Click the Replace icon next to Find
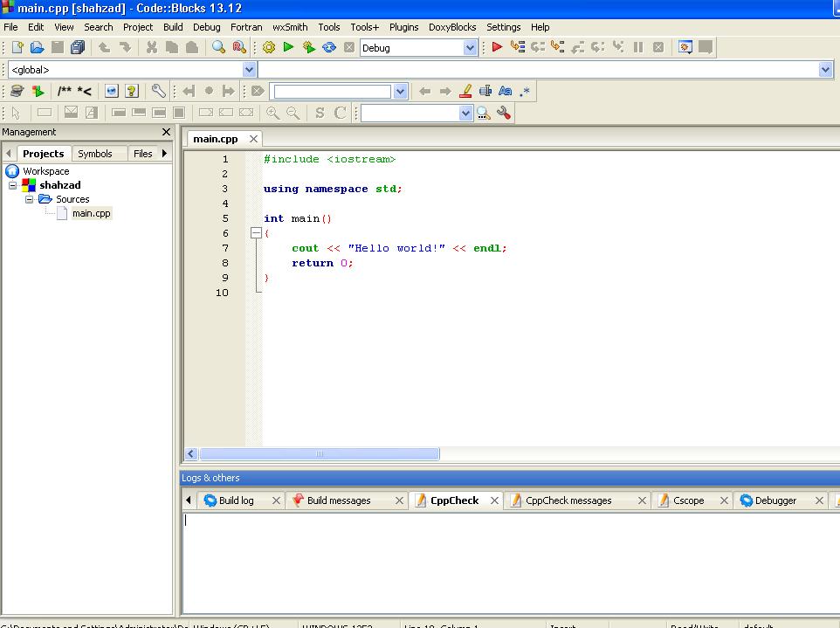Image resolution: width=840 pixels, height=628 pixels. pos(239,48)
